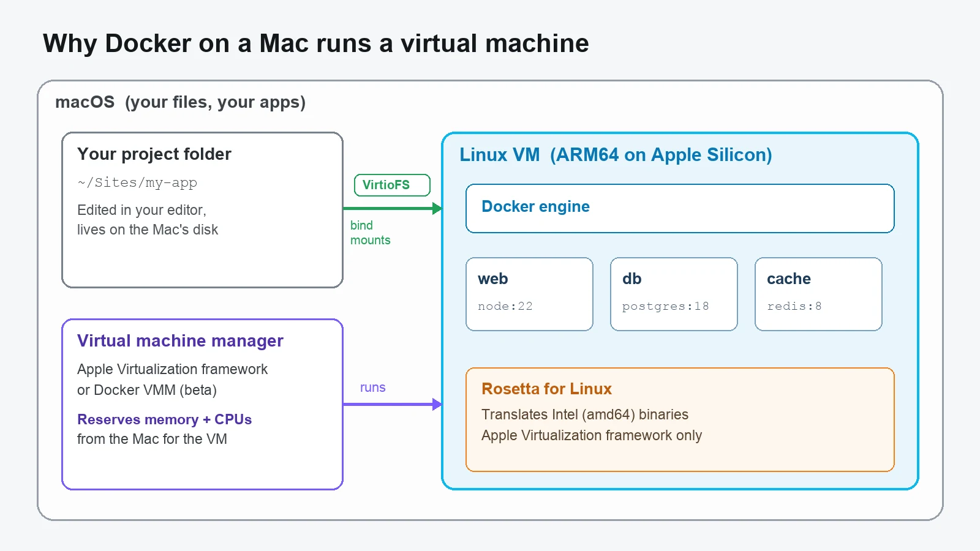The width and height of the screenshot is (980, 551).
Task: Click the 'postgres:18' image tag
Action: coord(665,306)
